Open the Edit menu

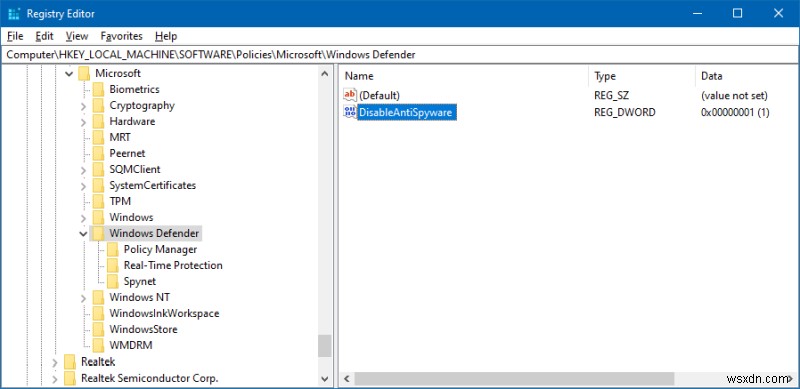(x=45, y=36)
